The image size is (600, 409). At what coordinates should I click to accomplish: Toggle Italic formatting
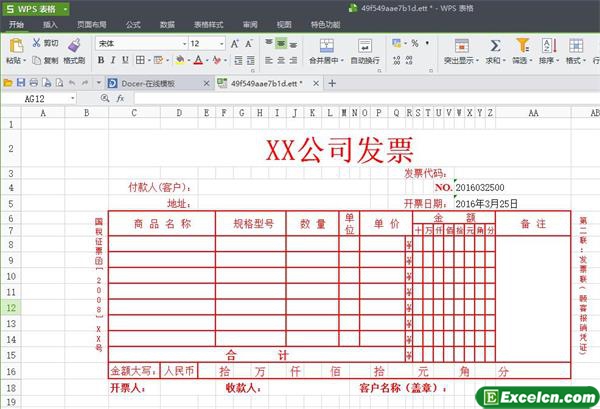pos(113,60)
